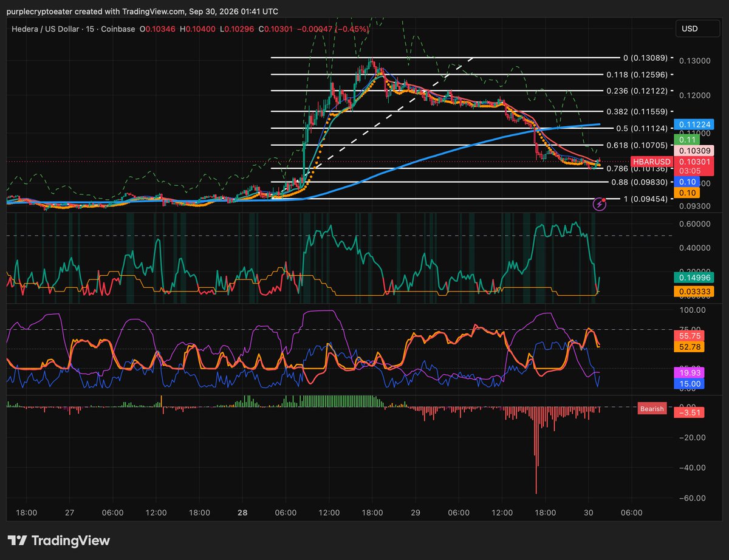
Task: Click the Fibonacci label 0.382 (0.11559)
Action: 637,112
